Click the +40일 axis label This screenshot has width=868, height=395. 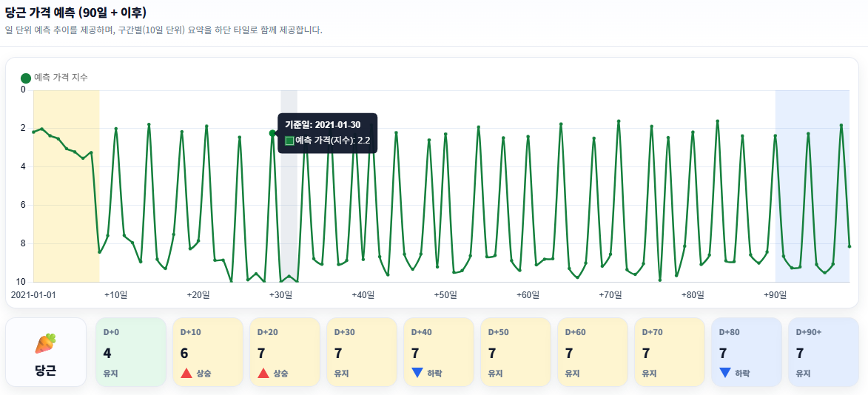[363, 295]
